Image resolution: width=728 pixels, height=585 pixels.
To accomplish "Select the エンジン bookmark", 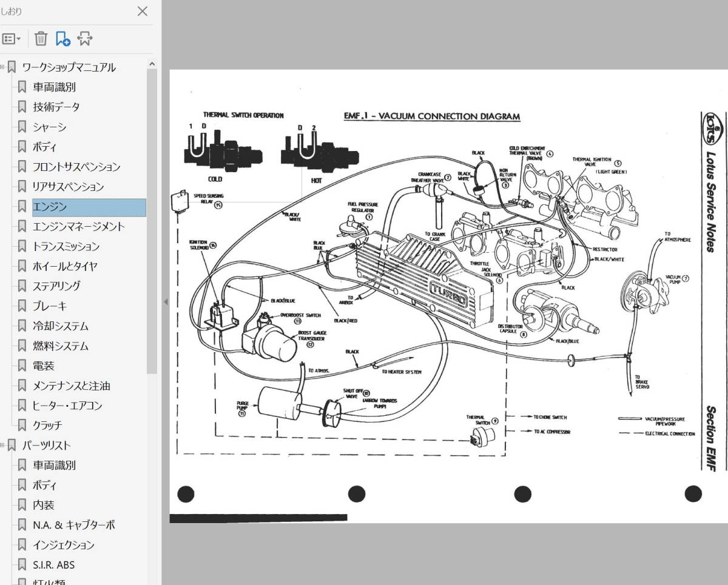I will (x=89, y=207).
